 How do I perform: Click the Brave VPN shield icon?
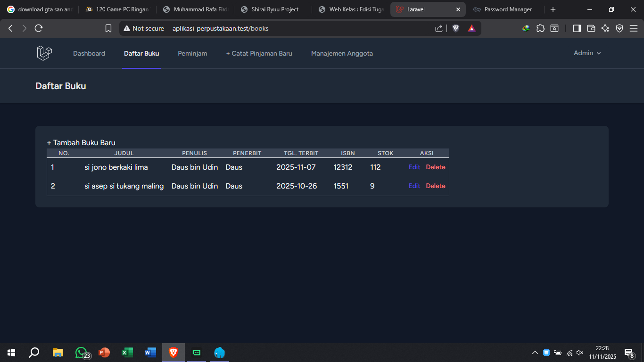(x=619, y=28)
